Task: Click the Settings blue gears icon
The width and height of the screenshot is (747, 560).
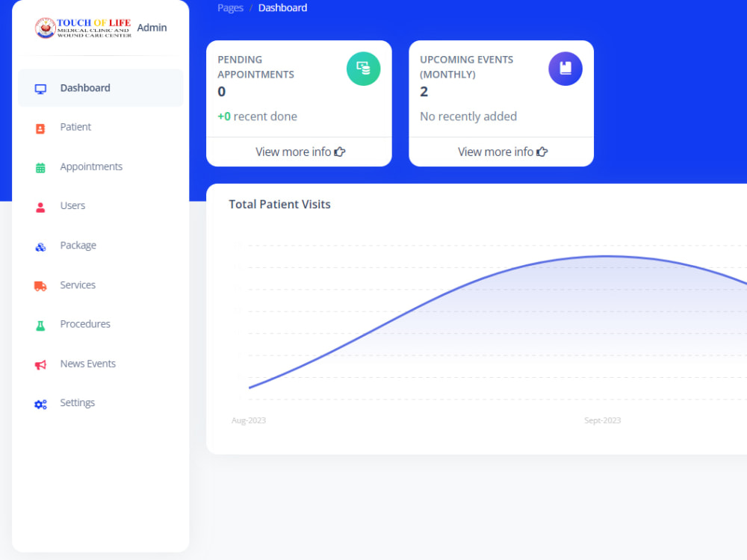Action: pos(40,404)
